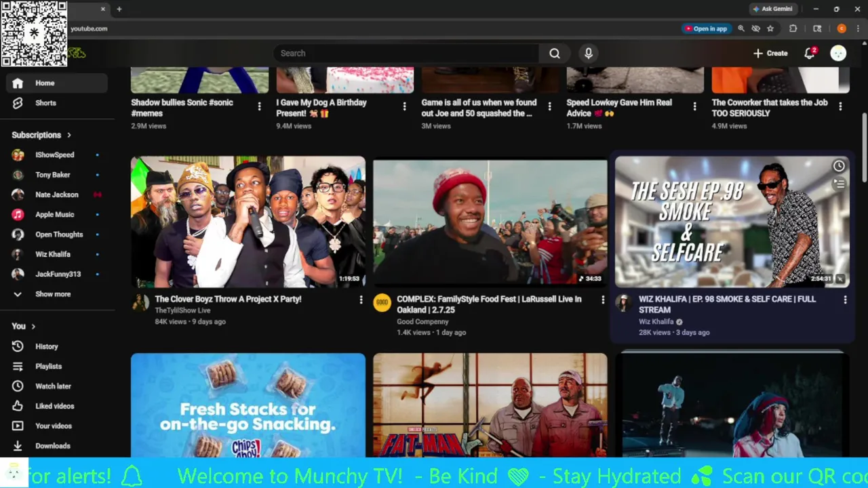Bookmark page with star icon
This screenshot has height=488, width=868.
click(x=770, y=28)
